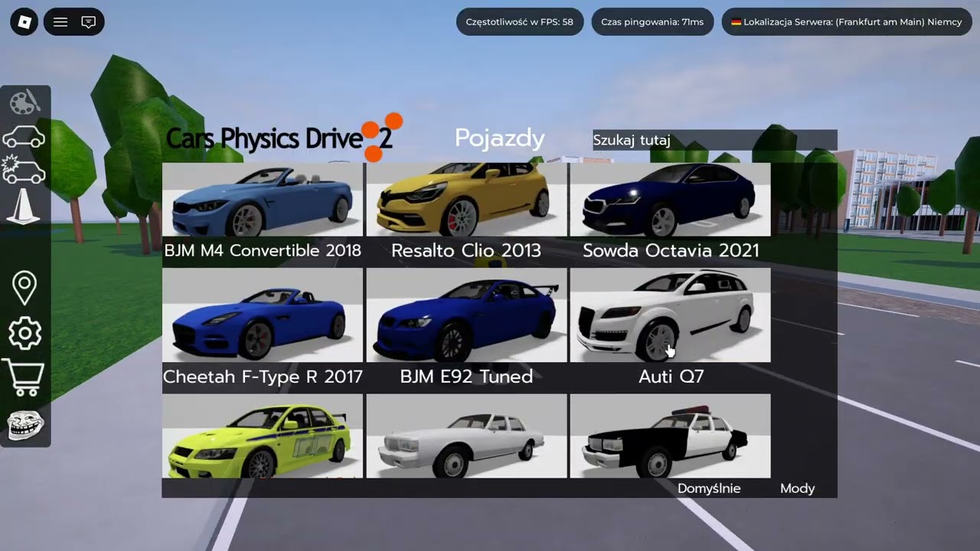The image size is (980, 551).
Task: Click the 'Częstotliwość w FPS: 58' indicator
Action: (x=520, y=22)
